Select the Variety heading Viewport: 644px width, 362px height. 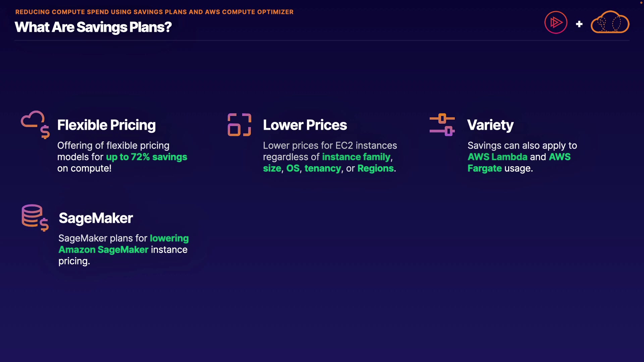[x=490, y=125]
